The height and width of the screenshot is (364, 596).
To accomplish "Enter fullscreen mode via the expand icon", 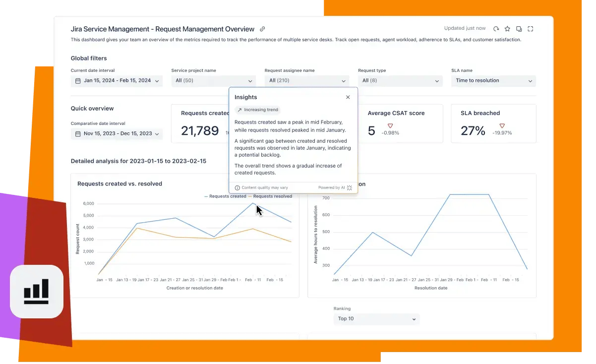I will pos(531,29).
